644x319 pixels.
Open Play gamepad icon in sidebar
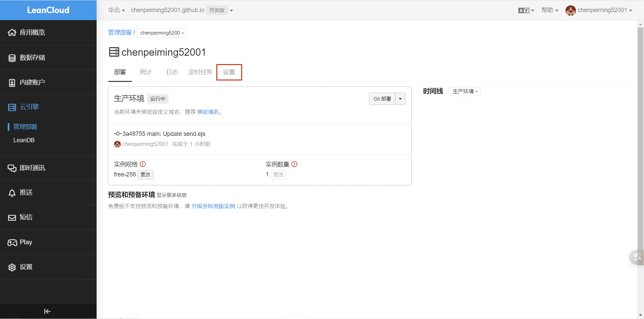tap(12, 242)
